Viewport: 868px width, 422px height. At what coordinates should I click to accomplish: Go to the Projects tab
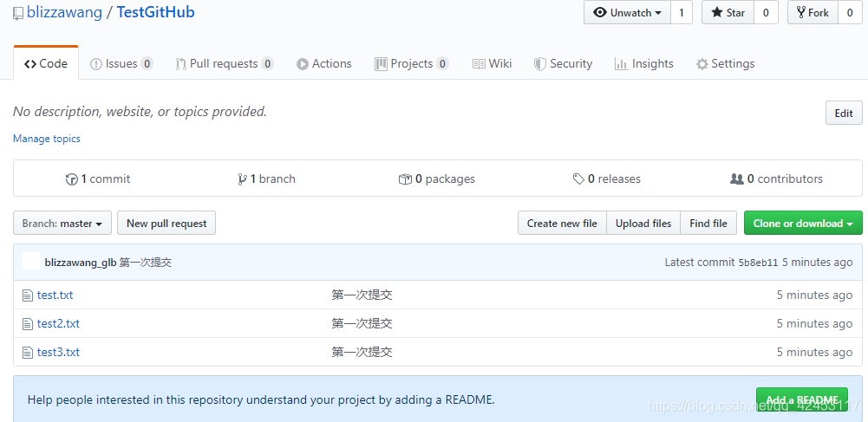[x=411, y=63]
